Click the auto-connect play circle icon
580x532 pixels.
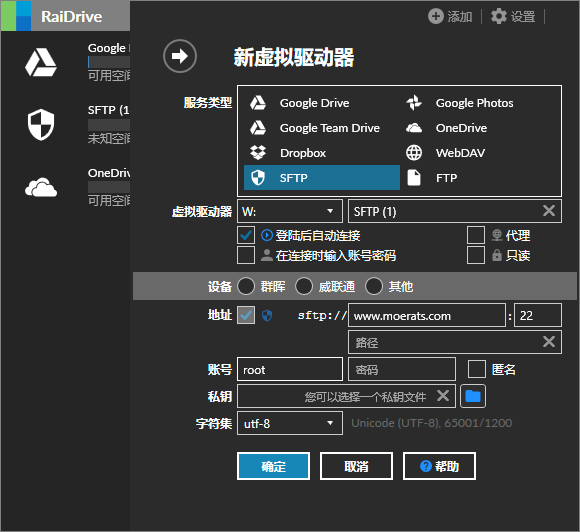click(x=267, y=235)
